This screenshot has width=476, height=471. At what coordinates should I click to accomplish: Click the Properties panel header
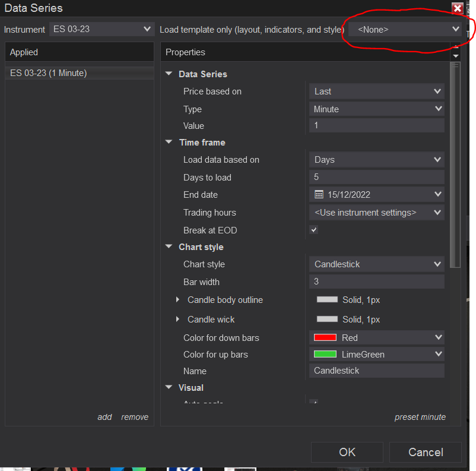(x=305, y=52)
